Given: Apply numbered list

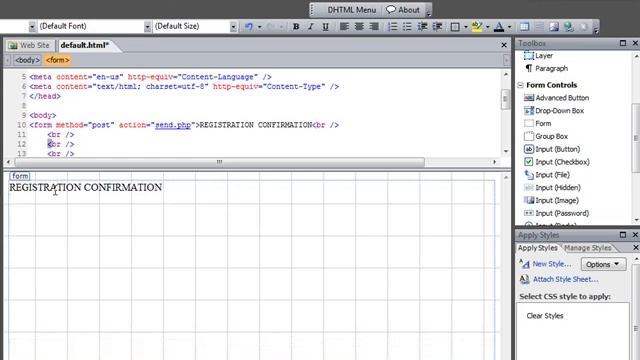Looking at the screenshot, I should pos(392,27).
